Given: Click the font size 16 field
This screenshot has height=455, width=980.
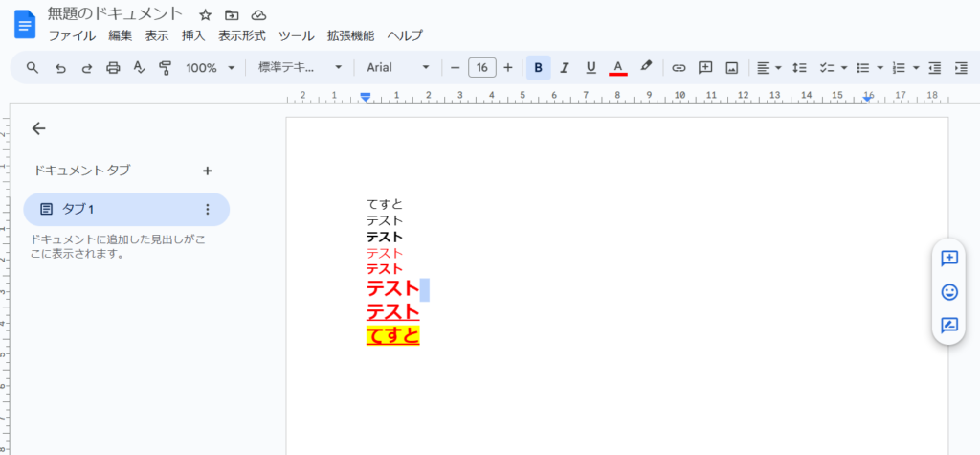Looking at the screenshot, I should pyautogui.click(x=481, y=68).
